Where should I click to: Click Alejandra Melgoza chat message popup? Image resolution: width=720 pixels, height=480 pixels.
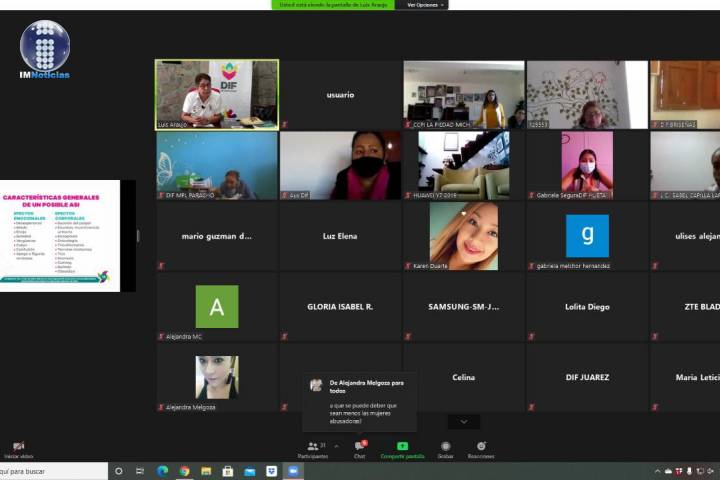tap(360, 401)
